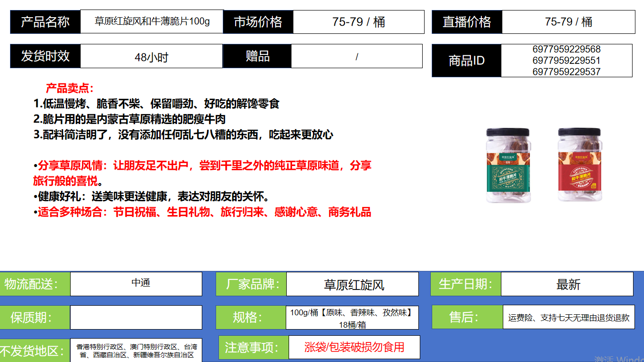Select the product name cell with 草原红旋风和牛薄脆片100g

pyautogui.click(x=152, y=21)
